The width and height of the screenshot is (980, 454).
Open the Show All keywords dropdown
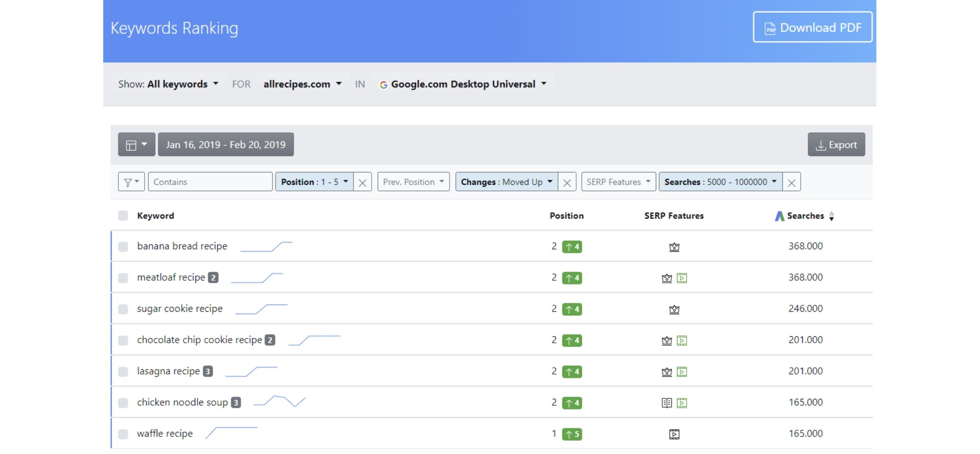[x=168, y=84]
